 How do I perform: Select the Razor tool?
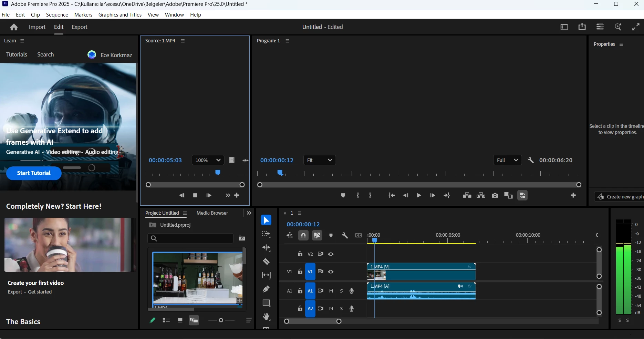click(x=266, y=261)
